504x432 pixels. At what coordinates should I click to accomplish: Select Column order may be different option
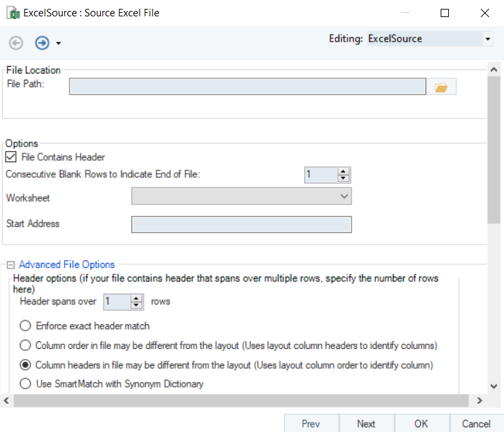pyautogui.click(x=26, y=345)
